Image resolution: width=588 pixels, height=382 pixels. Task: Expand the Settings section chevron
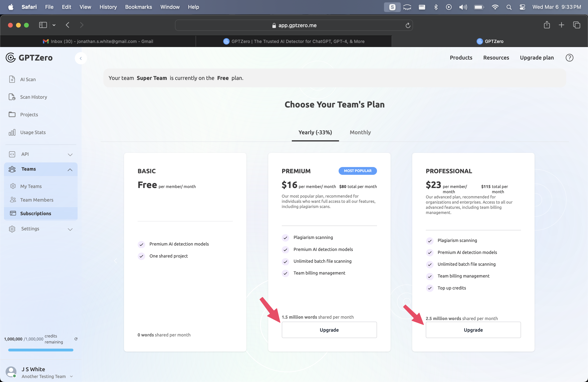coord(70,229)
